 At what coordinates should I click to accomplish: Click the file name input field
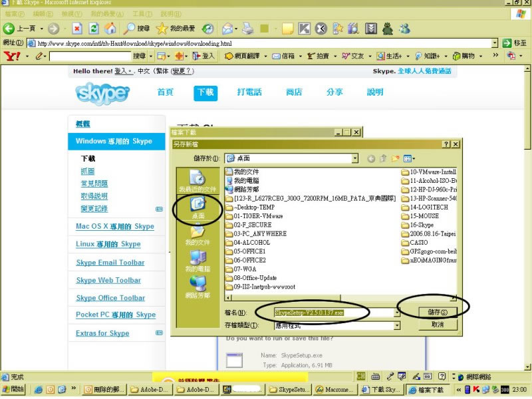point(334,313)
